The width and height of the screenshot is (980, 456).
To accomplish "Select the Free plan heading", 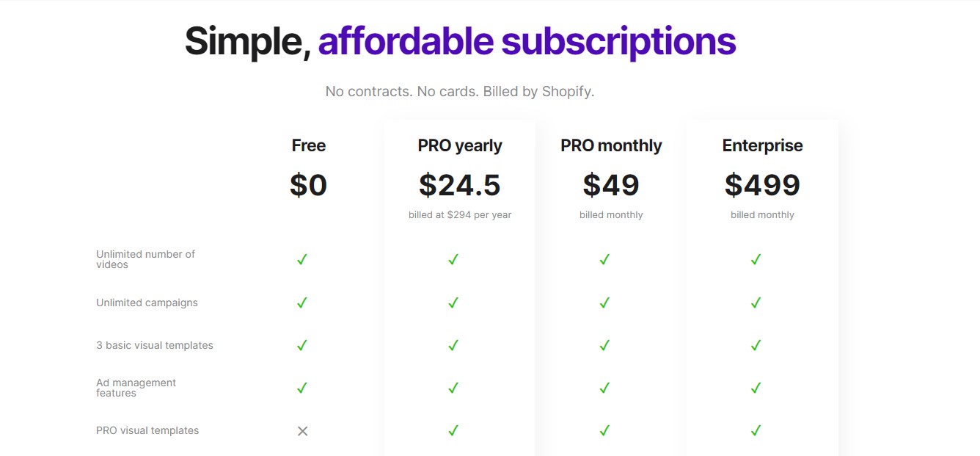I will 308,145.
